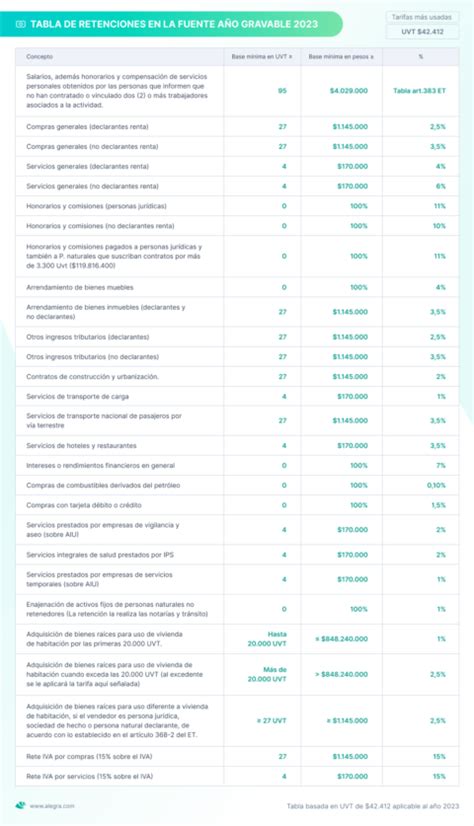The height and width of the screenshot is (826, 474).
Task: Select Servicios de transporte de carga row
Action: click(237, 397)
